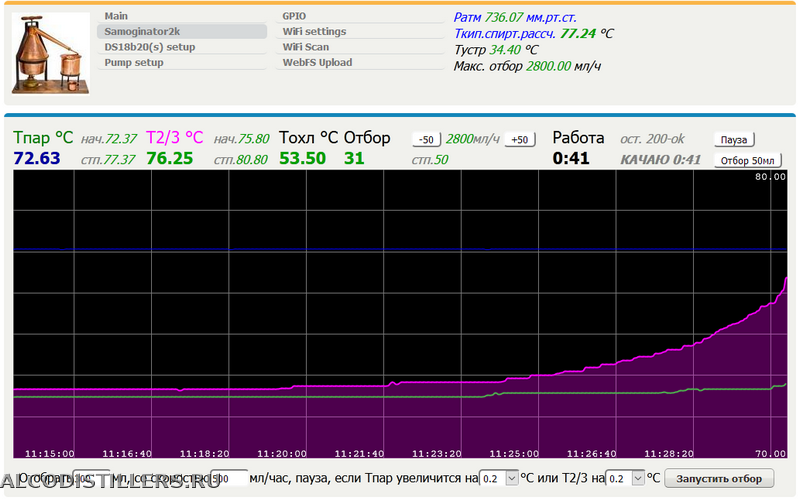
Task: Click the 70.00 chart scale label
Action: point(770,453)
